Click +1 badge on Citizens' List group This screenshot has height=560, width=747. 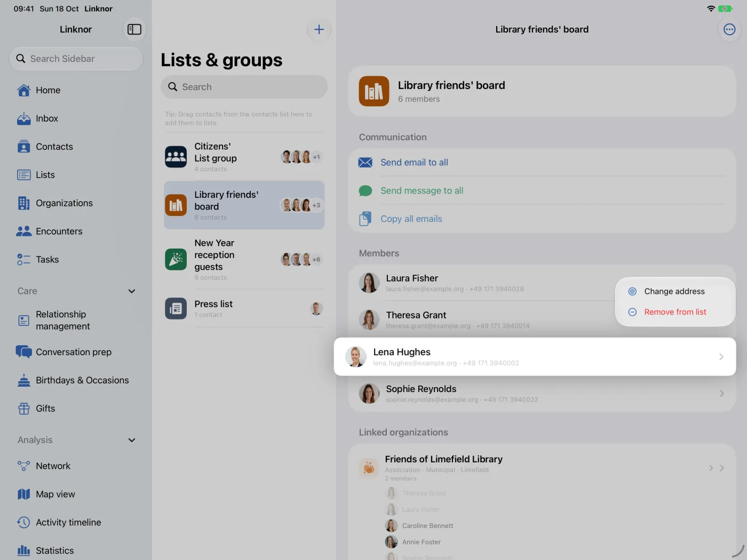(x=316, y=157)
